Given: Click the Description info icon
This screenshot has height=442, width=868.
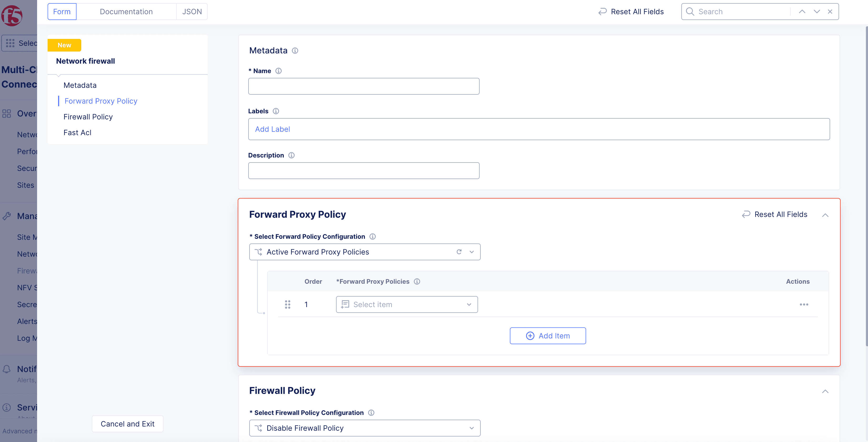Looking at the screenshot, I should (291, 155).
